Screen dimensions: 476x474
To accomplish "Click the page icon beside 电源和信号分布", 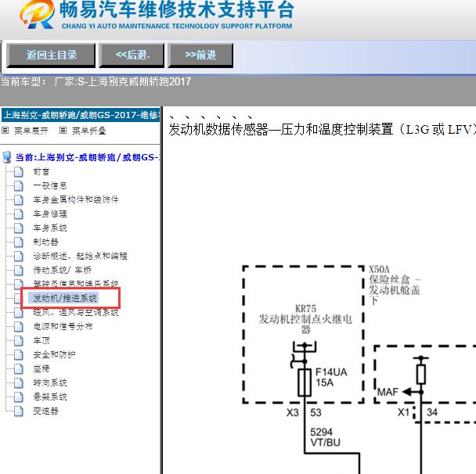I will (19, 326).
